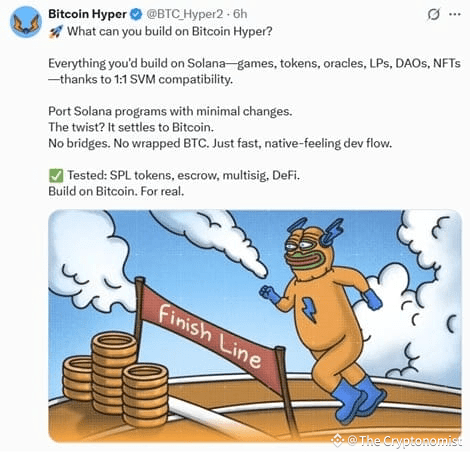The height and width of the screenshot is (457, 470).
Task: Click the lightning bolt on Pepe's chest
Action: click(x=309, y=310)
